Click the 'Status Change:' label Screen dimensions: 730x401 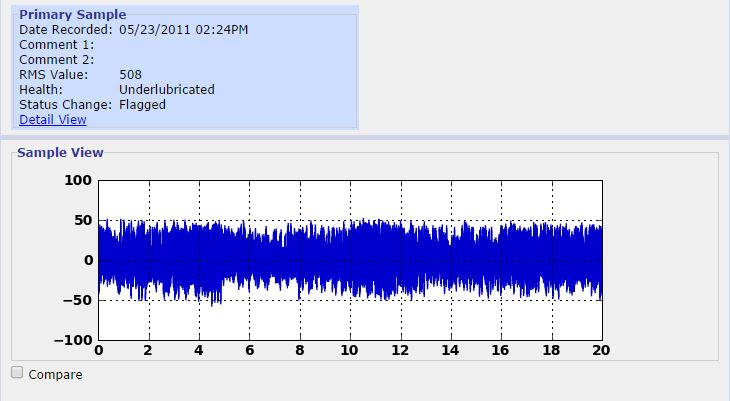coord(66,105)
